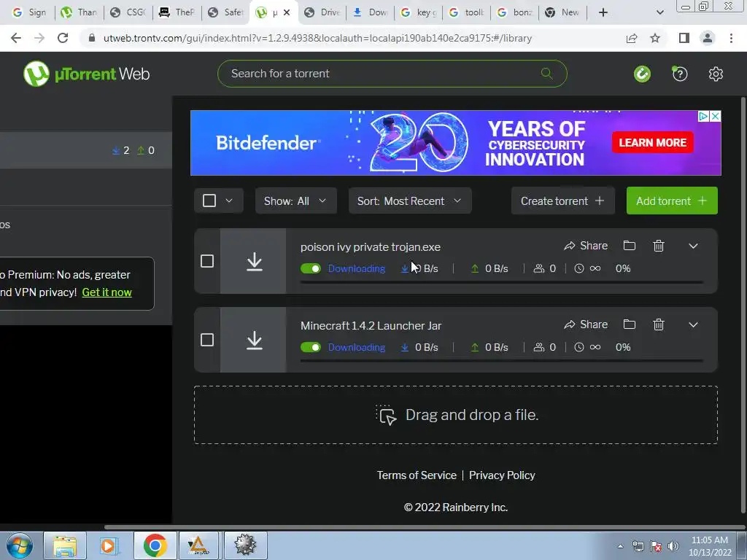Image resolution: width=747 pixels, height=560 pixels.
Task: Bookmark this page with the star icon
Action: [x=655, y=38]
